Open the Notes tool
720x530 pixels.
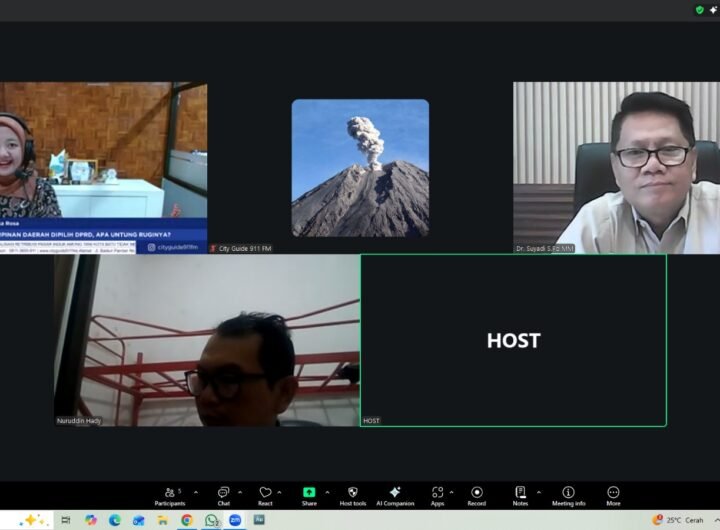click(520, 494)
